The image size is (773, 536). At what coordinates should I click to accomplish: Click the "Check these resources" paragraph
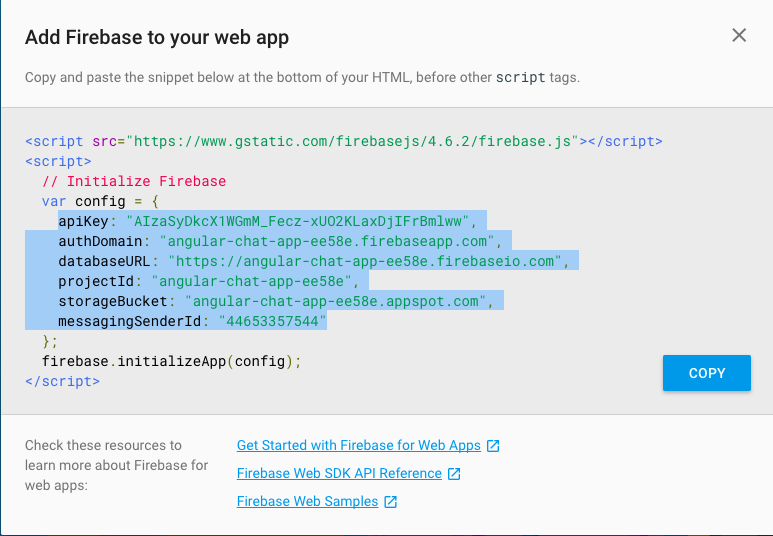click(x=116, y=465)
